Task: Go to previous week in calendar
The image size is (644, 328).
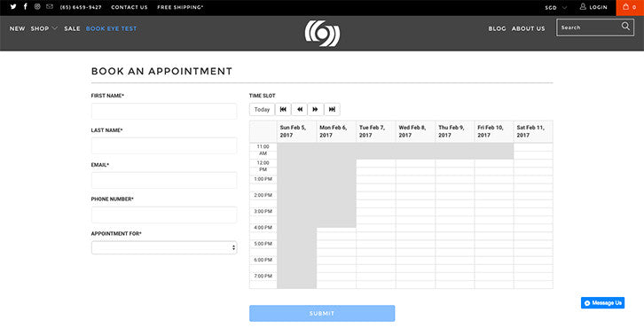Action: pyautogui.click(x=300, y=110)
